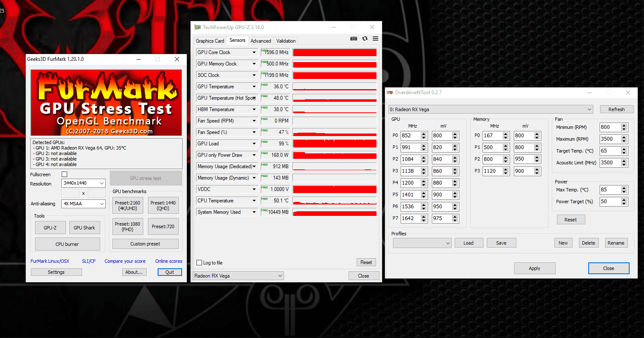This screenshot has height=338, width=644.
Task: Open the Advanced tab
Action: pyautogui.click(x=261, y=41)
